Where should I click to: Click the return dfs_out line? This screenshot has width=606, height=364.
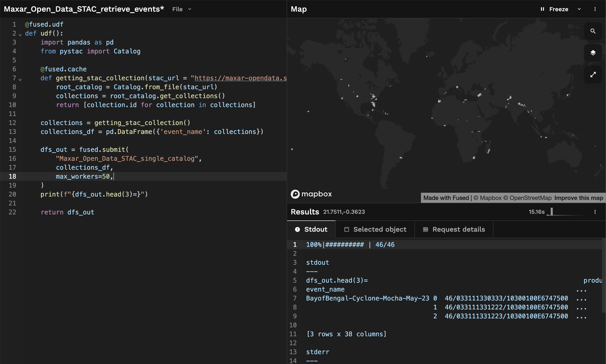pos(68,212)
